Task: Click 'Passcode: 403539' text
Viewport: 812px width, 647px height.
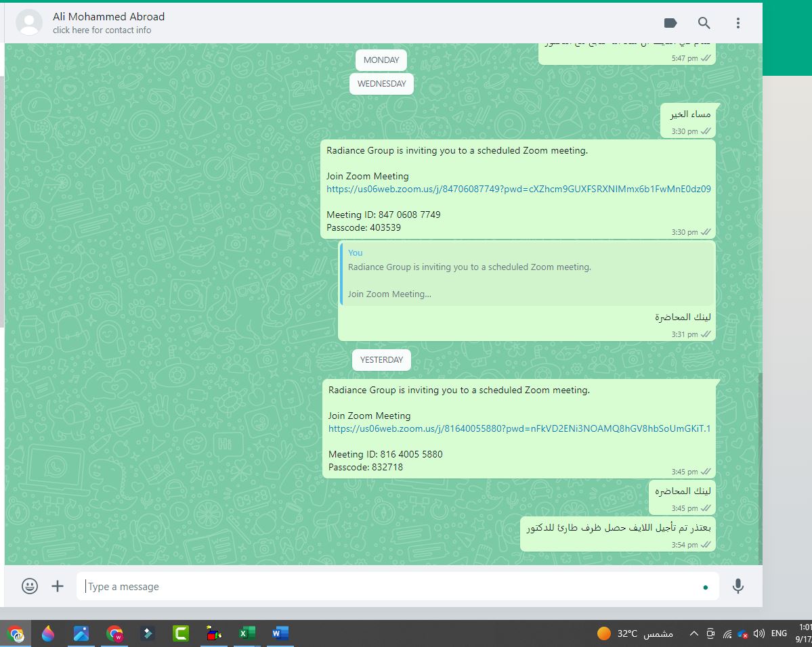Action: (x=364, y=228)
